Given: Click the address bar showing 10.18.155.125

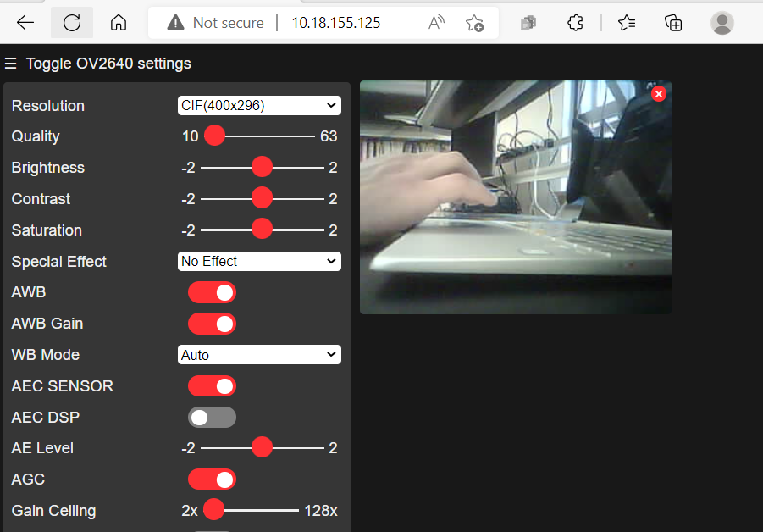Looking at the screenshot, I should coord(336,23).
